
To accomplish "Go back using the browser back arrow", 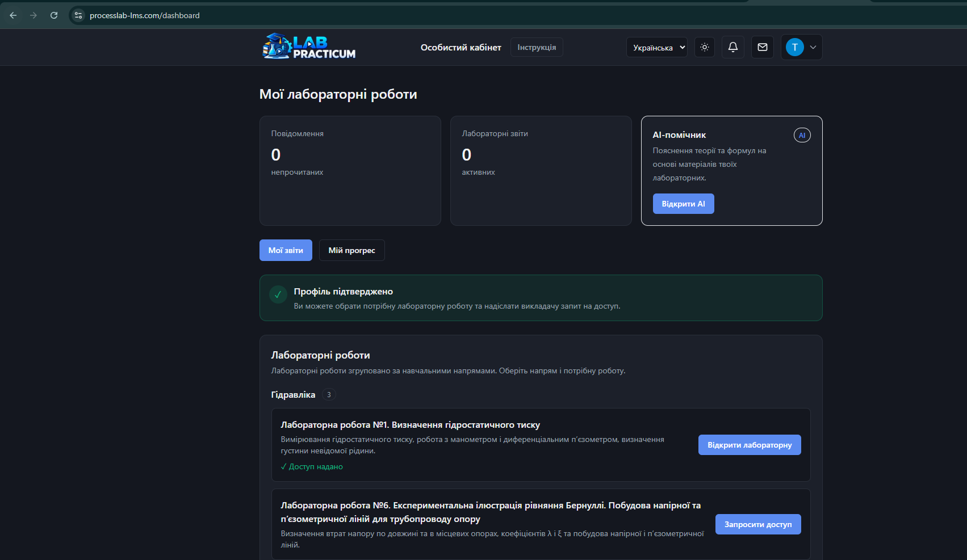I will 13,15.
